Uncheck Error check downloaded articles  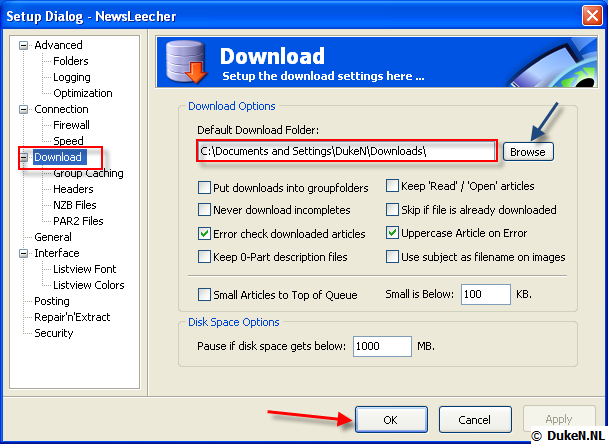pos(204,233)
